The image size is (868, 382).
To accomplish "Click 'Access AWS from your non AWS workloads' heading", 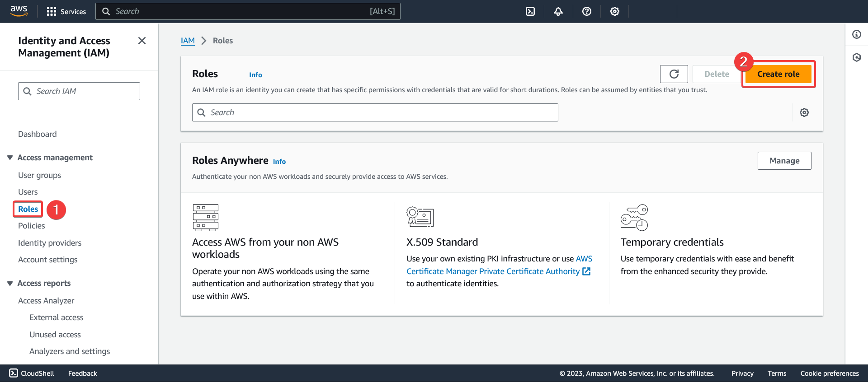I will pos(265,248).
